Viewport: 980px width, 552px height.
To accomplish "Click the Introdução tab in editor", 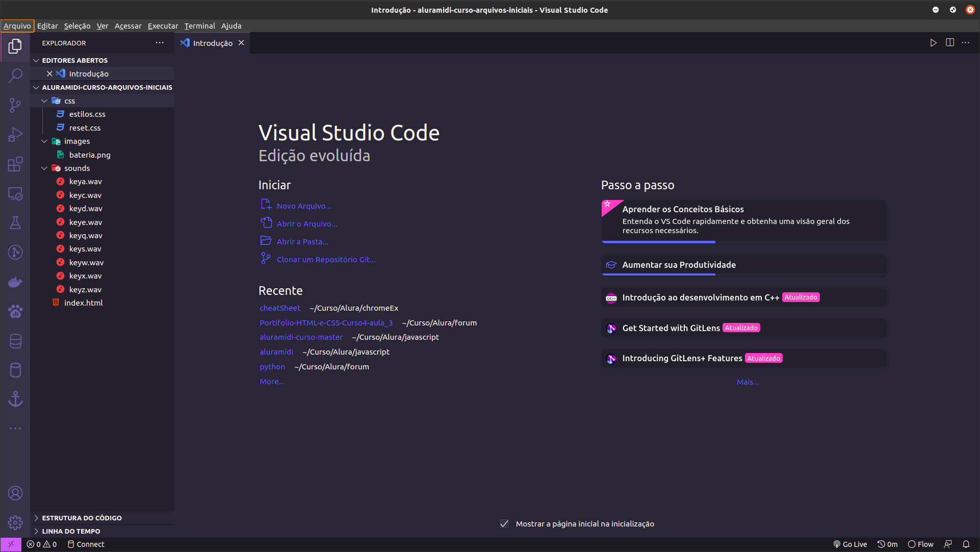I will click(211, 42).
